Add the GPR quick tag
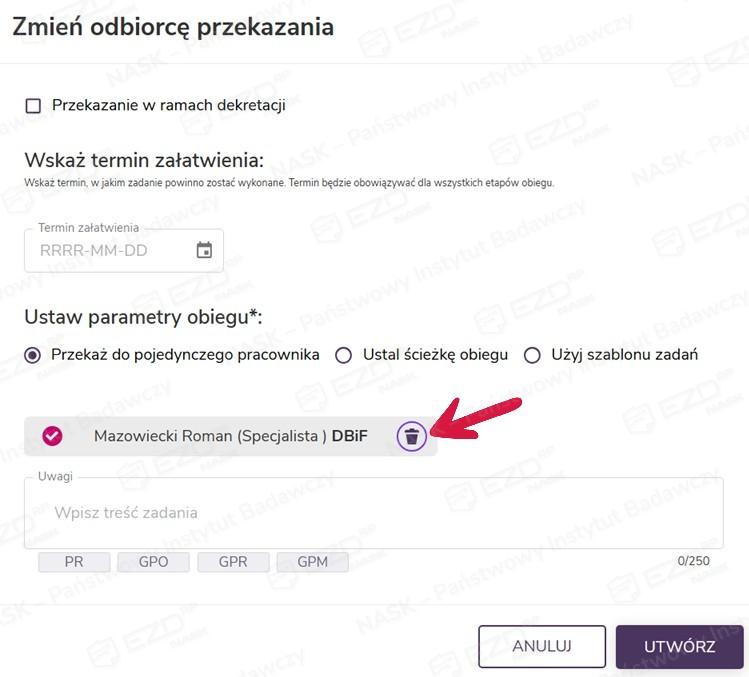This screenshot has width=749, height=677. (233, 562)
